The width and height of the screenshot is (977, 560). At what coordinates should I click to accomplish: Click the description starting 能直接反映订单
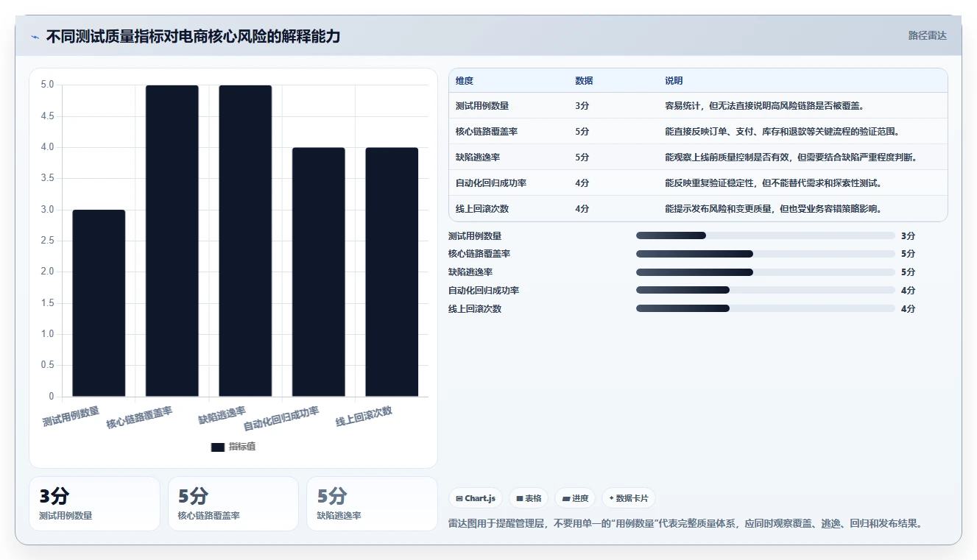click(x=782, y=132)
